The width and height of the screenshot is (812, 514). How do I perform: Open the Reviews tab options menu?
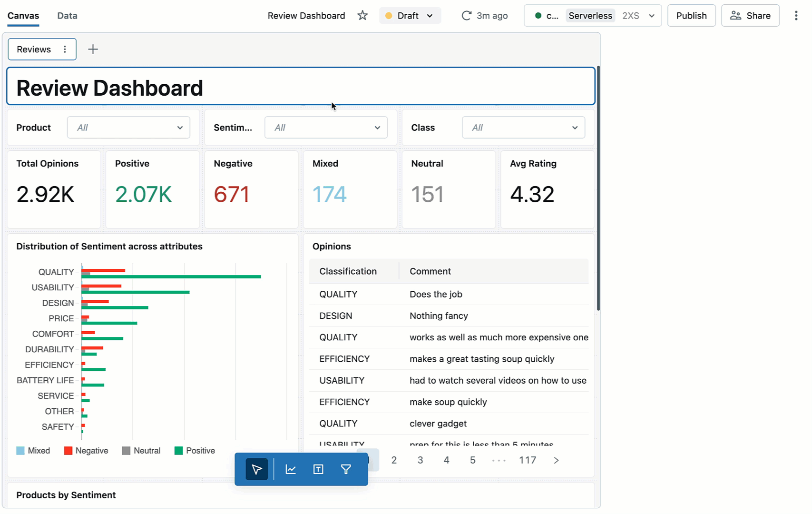click(65, 49)
